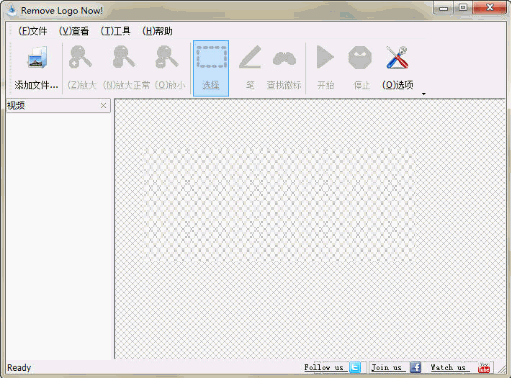This screenshot has width=511, height=378.
Task: Click the Join us link
Action: pos(387,367)
